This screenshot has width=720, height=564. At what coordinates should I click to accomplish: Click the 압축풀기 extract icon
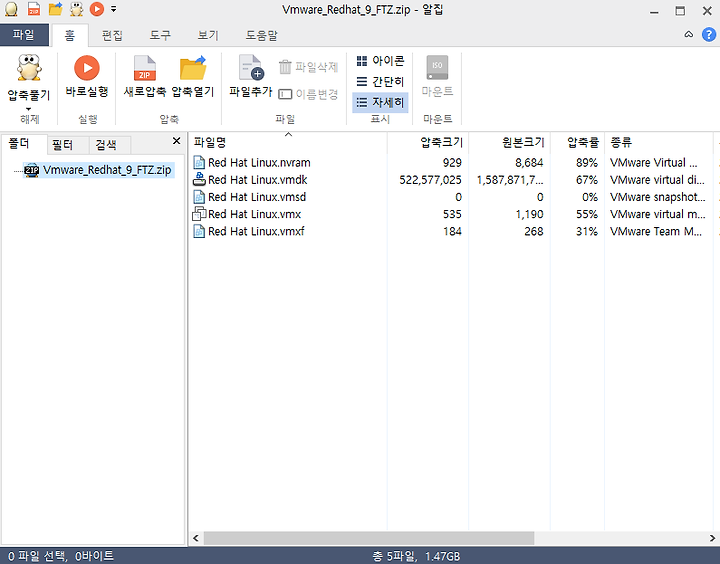[x=29, y=68]
